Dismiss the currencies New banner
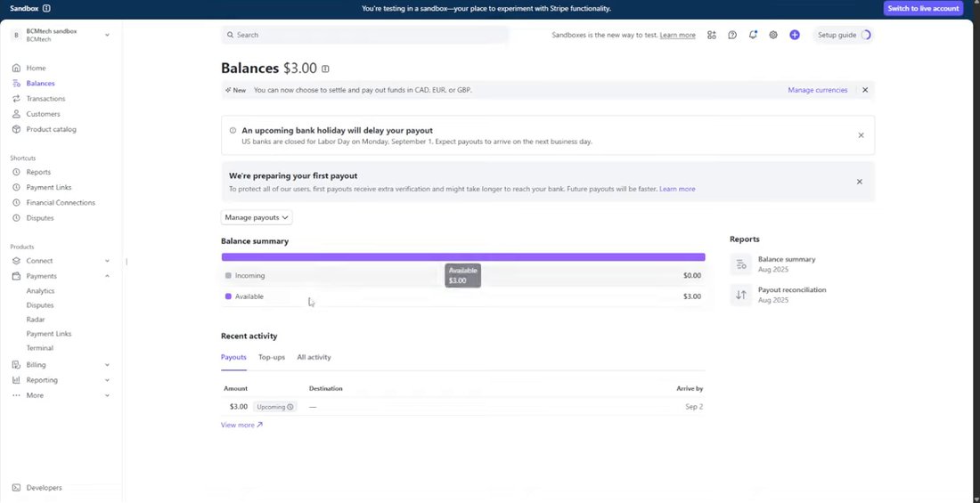 point(865,90)
